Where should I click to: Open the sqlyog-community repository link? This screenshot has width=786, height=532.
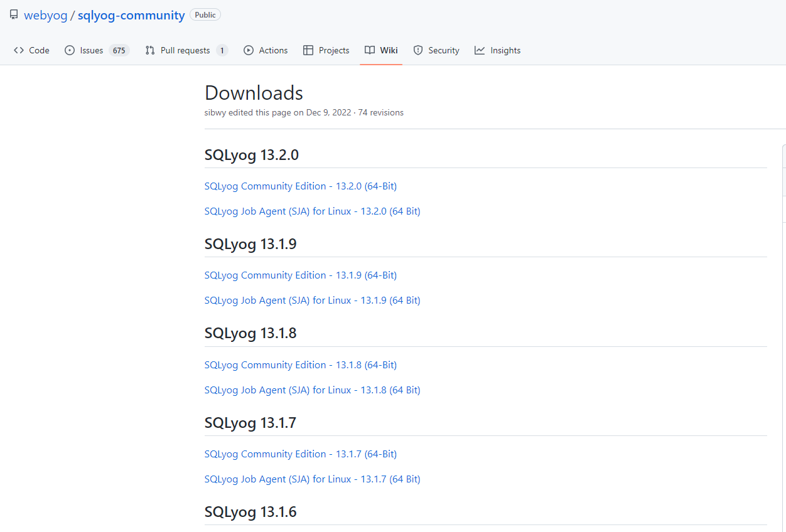click(x=131, y=15)
